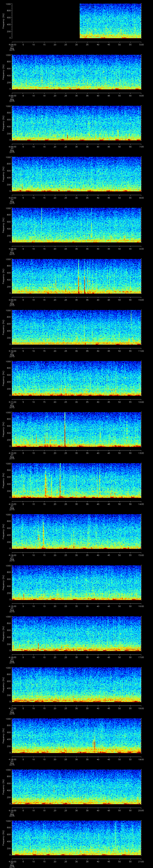Click the 30-second tick below the 4:16:00 spectrogram

click(x=77, y=657)
